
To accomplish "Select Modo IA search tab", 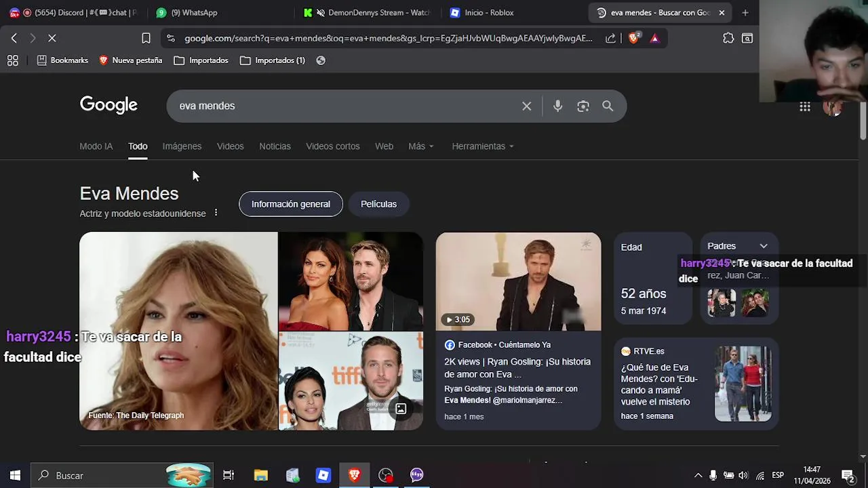I will [x=96, y=146].
